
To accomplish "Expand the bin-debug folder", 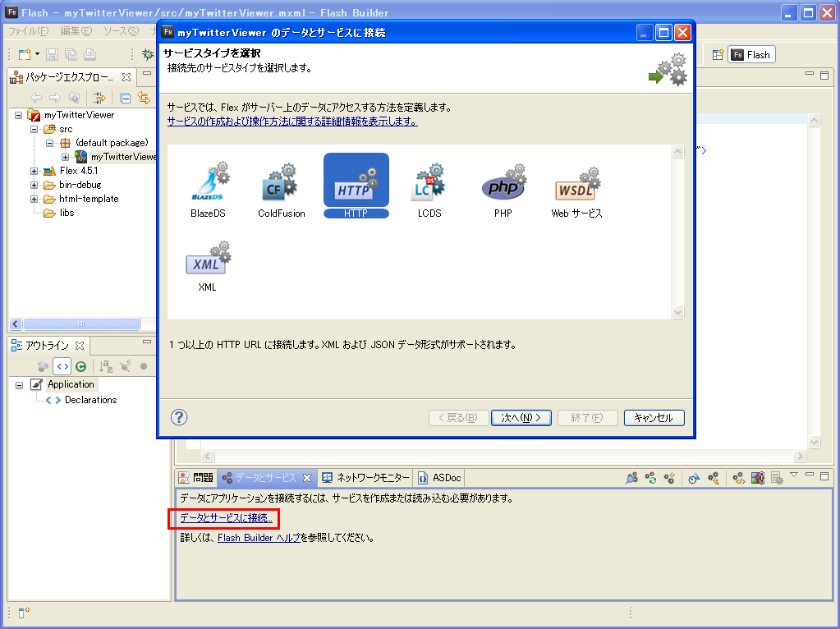I will [34, 185].
